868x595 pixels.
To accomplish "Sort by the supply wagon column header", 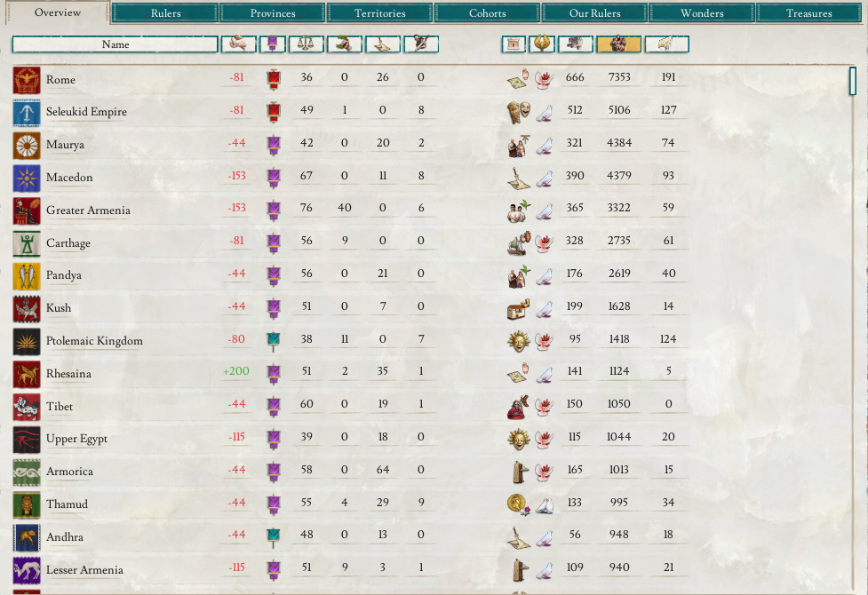I will pyautogui.click(x=575, y=44).
